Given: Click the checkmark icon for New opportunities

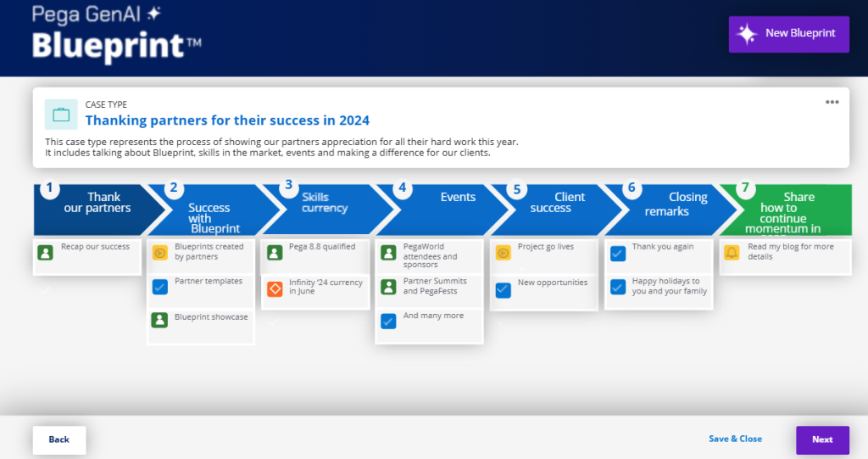Looking at the screenshot, I should pyautogui.click(x=504, y=290).
